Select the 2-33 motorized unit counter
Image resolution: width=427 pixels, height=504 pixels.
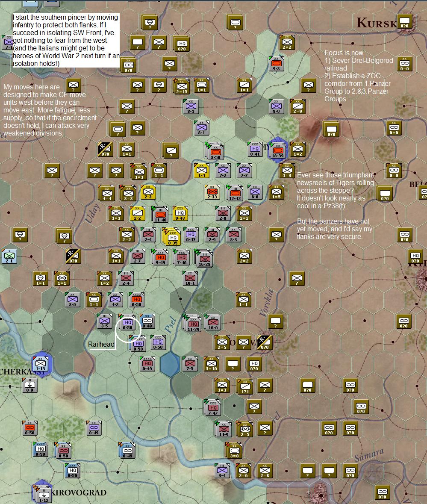point(212,192)
